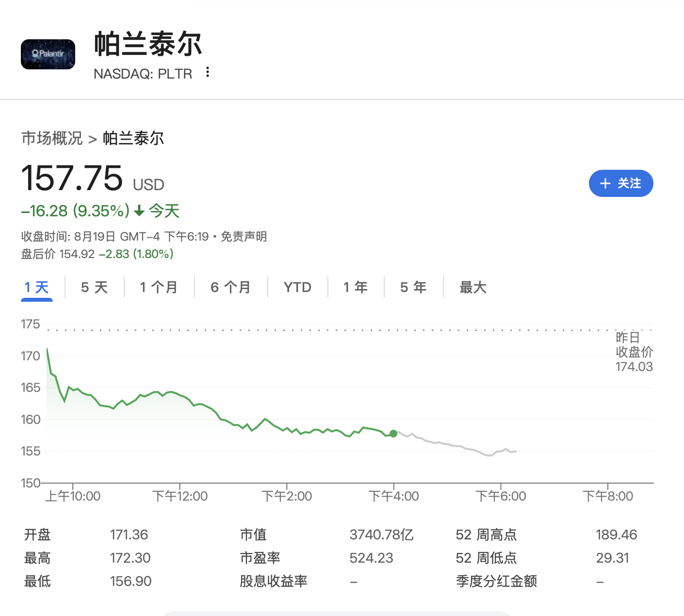Follow the stock with the 关注 button
The width and height of the screenshot is (684, 616).
621,183
